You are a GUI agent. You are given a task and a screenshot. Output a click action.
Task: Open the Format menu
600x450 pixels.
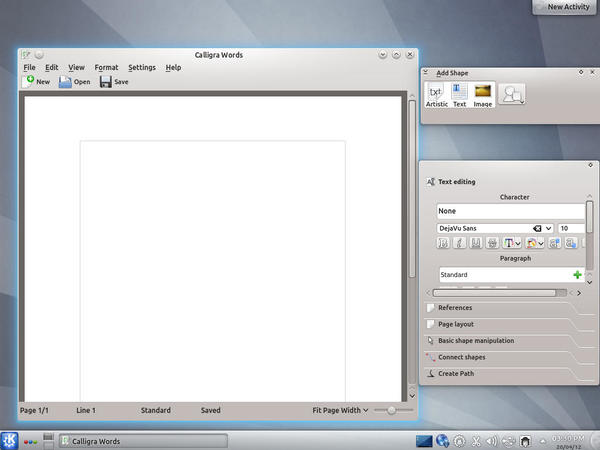(x=106, y=68)
